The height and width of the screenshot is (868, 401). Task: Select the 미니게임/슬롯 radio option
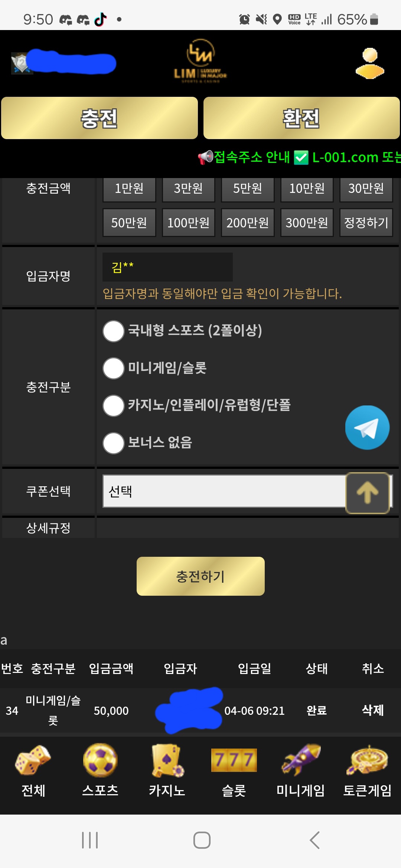click(114, 368)
